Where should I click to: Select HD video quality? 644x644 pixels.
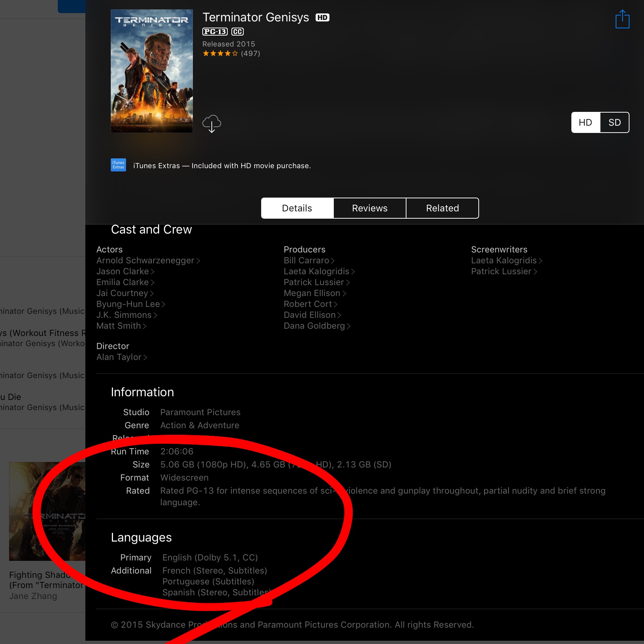point(585,122)
